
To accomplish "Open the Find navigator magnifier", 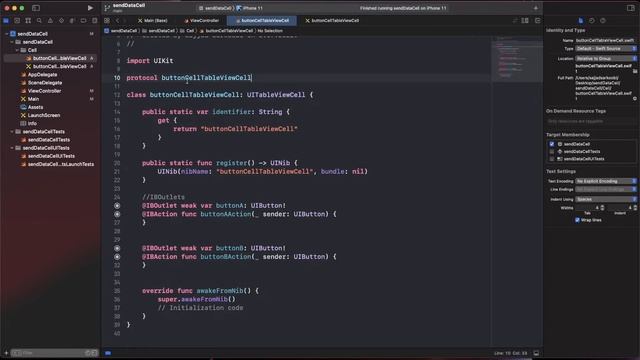I will pos(39,20).
